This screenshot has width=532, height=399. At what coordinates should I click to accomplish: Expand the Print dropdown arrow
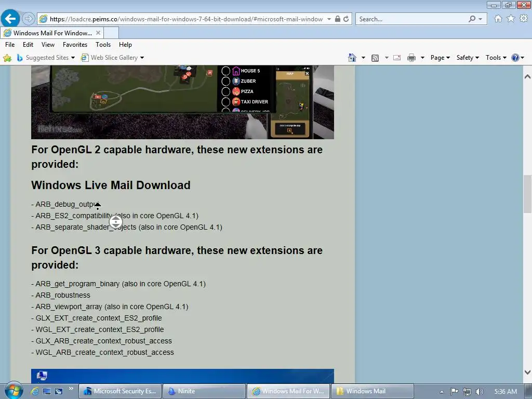(x=422, y=58)
